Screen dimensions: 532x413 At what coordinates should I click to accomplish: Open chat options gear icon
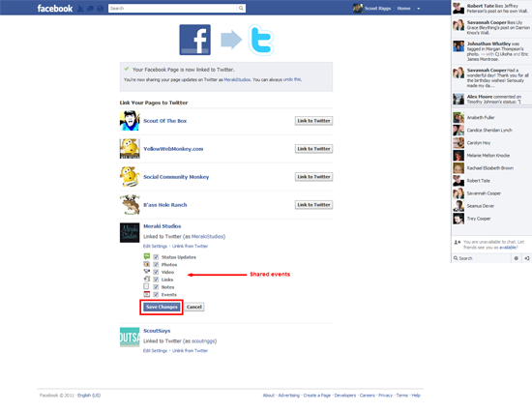click(517, 258)
